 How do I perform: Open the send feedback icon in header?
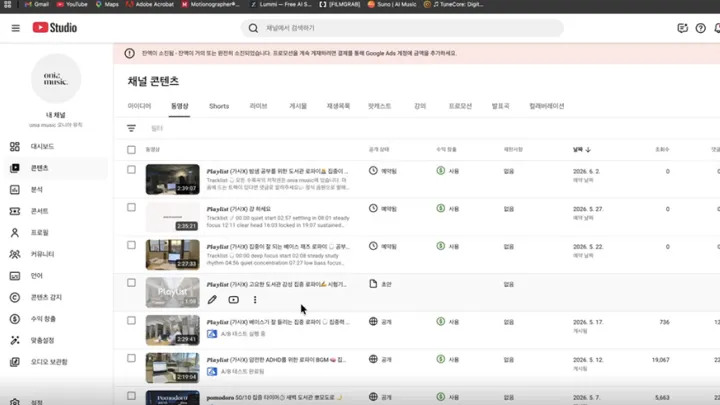(x=682, y=28)
